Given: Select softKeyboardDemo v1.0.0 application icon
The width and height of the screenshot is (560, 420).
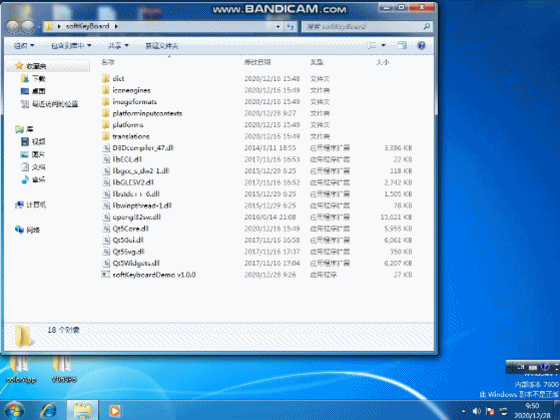Looking at the screenshot, I should (106, 275).
